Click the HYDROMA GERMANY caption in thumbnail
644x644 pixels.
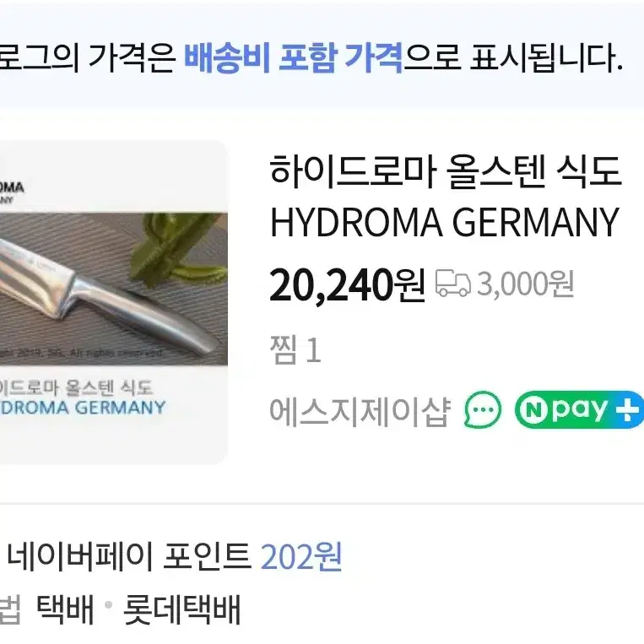(x=83, y=408)
